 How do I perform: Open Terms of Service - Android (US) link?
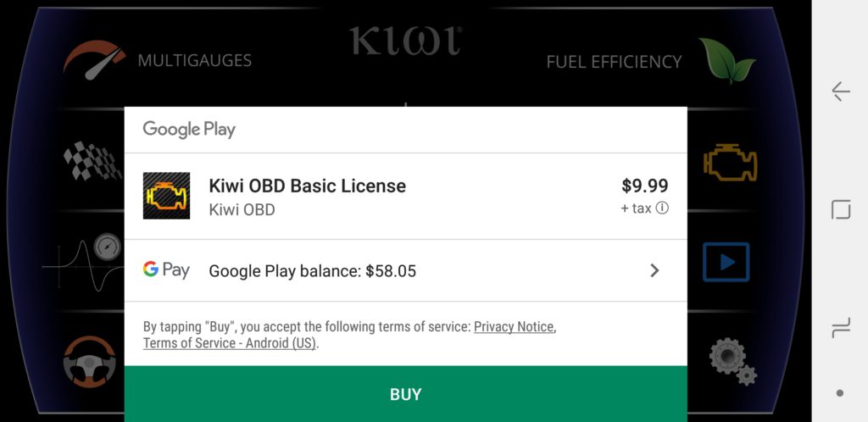pyautogui.click(x=229, y=343)
